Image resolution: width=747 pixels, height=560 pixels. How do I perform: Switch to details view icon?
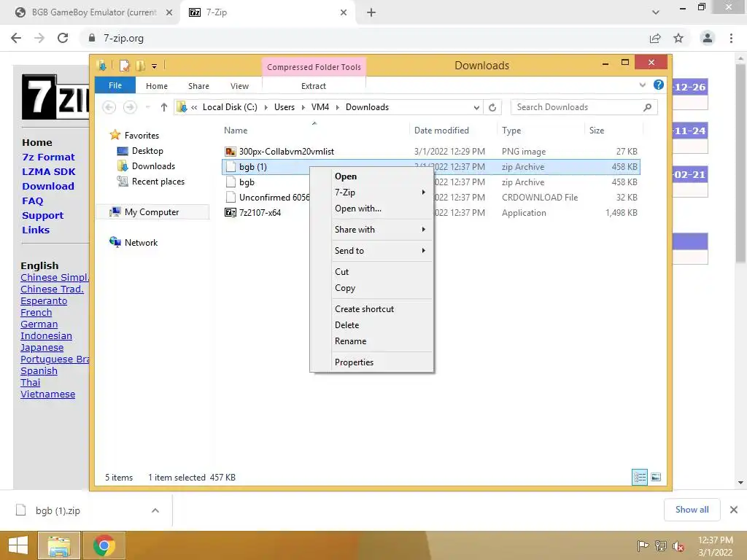tap(640, 477)
